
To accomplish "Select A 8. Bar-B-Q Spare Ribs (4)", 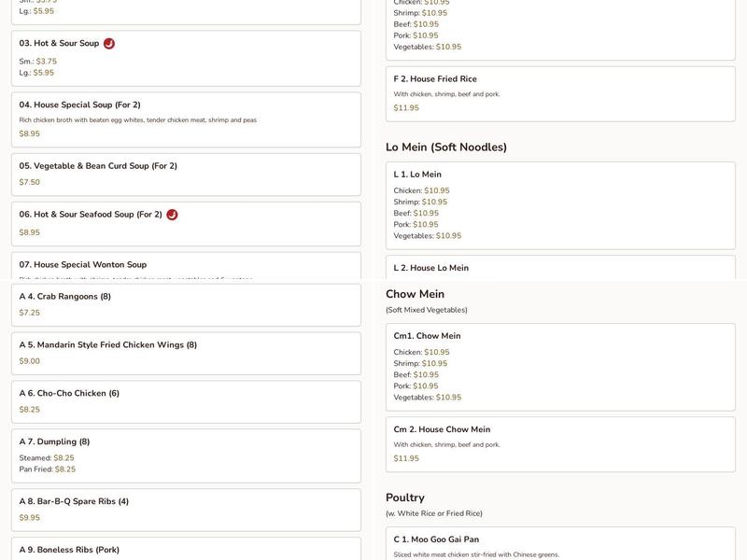I will (186, 510).
